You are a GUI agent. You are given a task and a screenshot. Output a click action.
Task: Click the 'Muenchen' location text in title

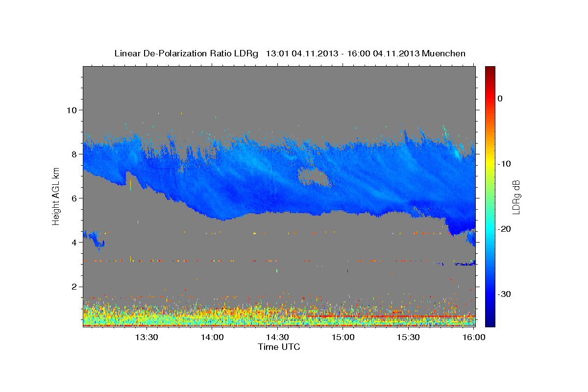pyautogui.click(x=444, y=53)
